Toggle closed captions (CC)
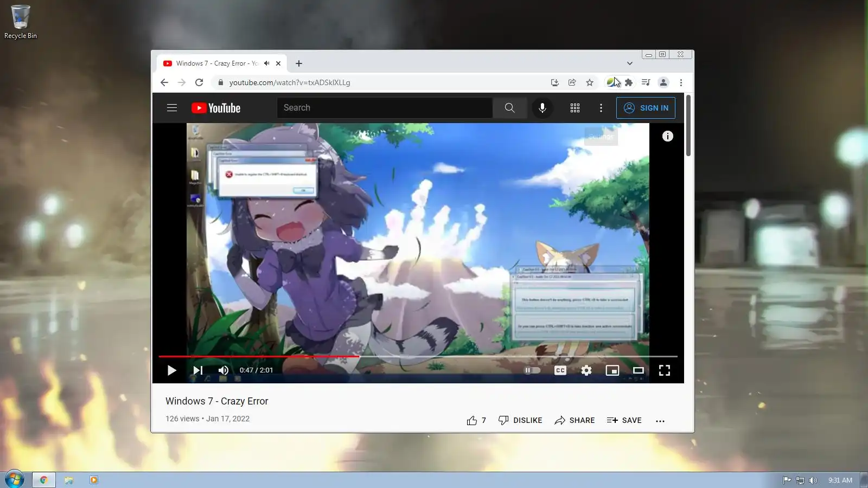This screenshot has height=488, width=868. point(560,370)
